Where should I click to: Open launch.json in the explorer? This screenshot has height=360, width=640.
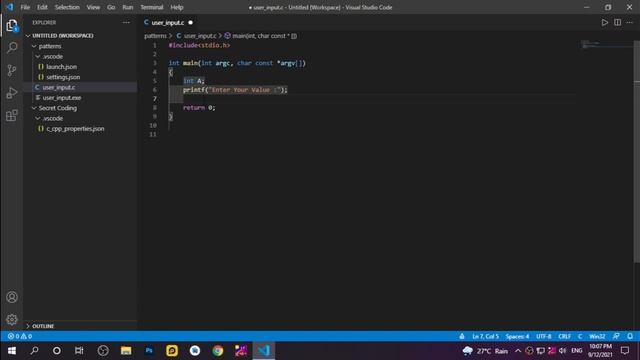(x=61, y=67)
